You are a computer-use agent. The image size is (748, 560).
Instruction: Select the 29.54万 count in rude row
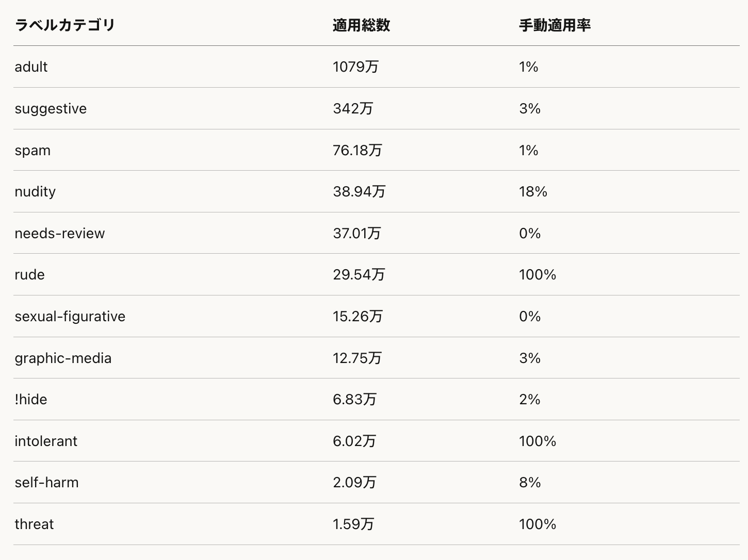(359, 274)
